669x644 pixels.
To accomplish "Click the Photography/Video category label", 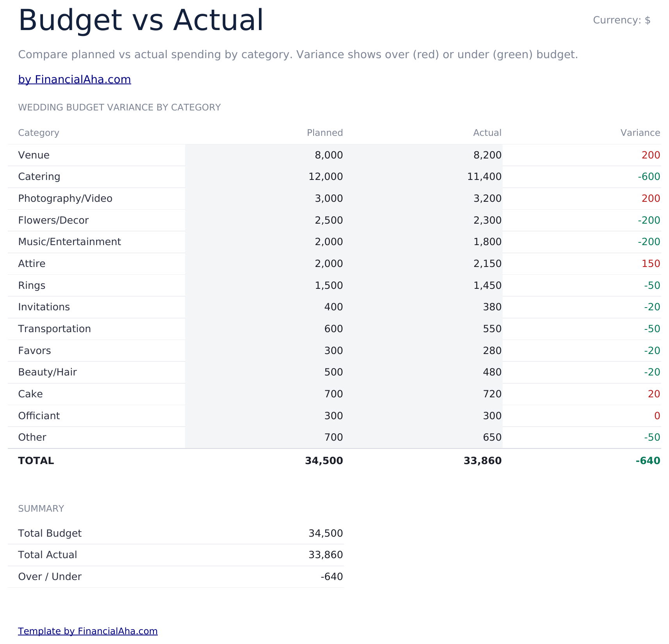I will [x=65, y=199].
